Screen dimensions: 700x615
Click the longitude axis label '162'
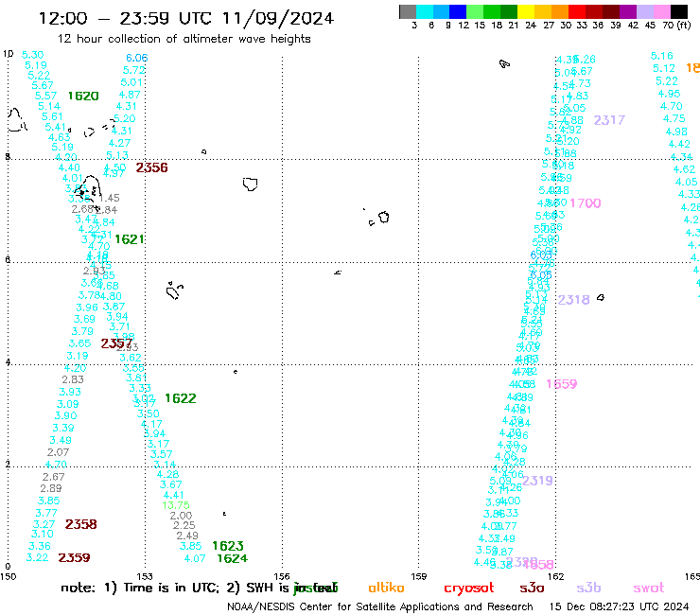556,576
